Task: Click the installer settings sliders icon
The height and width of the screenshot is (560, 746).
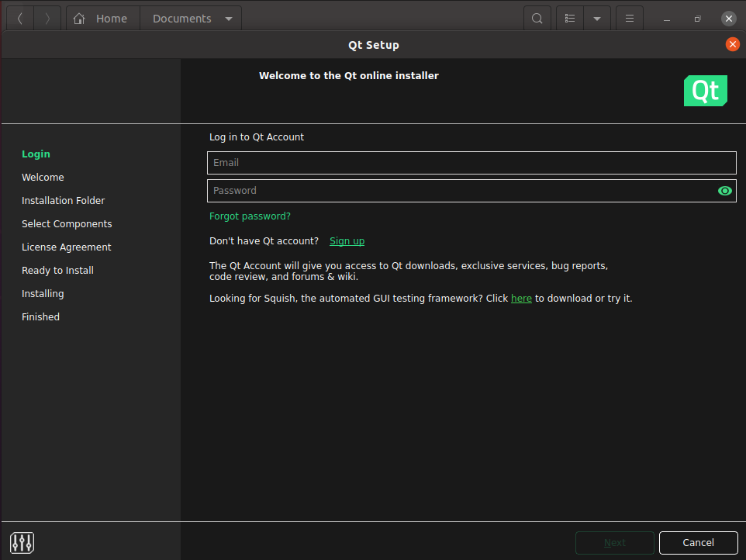Action: coord(22,542)
